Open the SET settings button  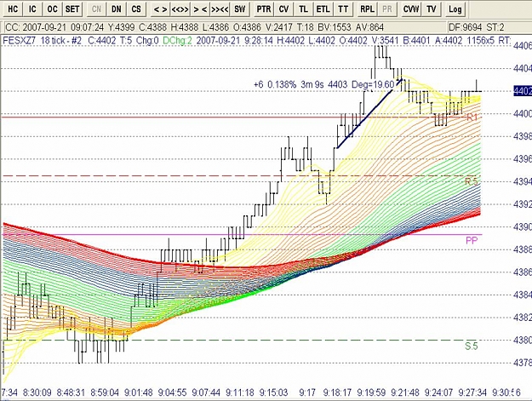(72, 9)
